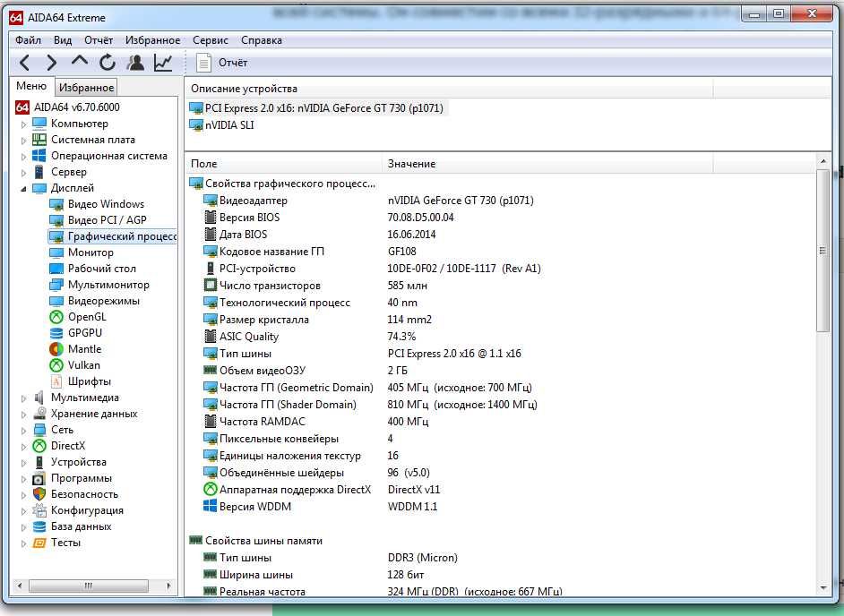Open the Справка menu
Image resolution: width=844 pixels, height=616 pixels.
click(262, 40)
